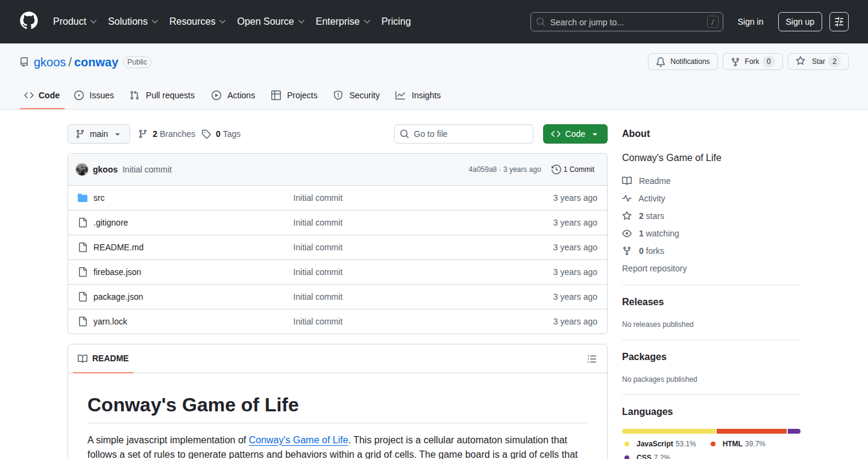Open the GitHub home logo
This screenshot has width=868, height=459.
point(29,21)
